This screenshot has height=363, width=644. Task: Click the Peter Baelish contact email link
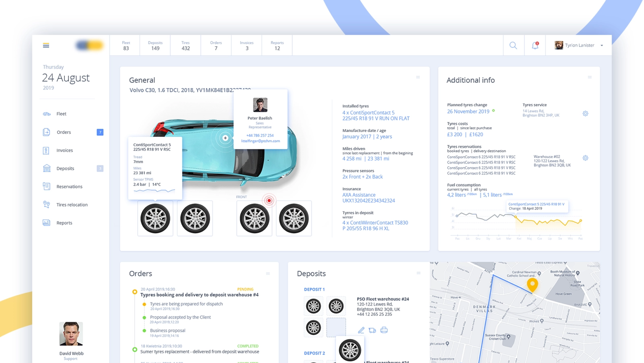260,141
